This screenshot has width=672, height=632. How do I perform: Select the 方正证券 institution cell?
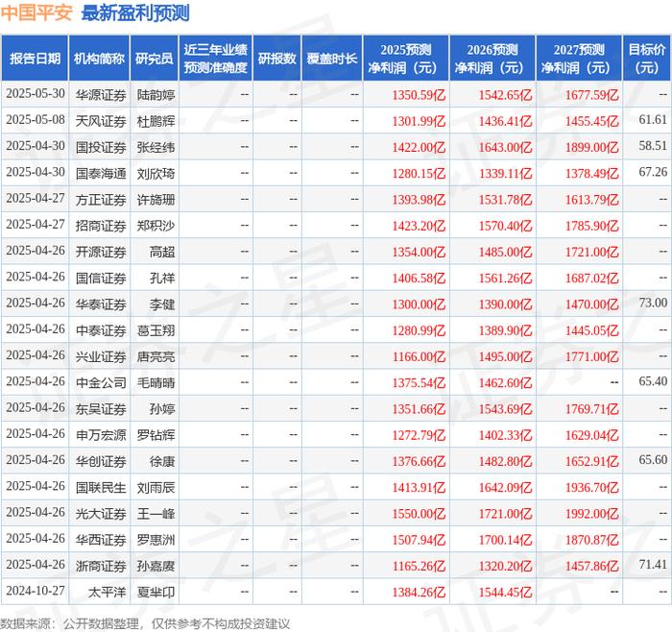[x=101, y=200]
